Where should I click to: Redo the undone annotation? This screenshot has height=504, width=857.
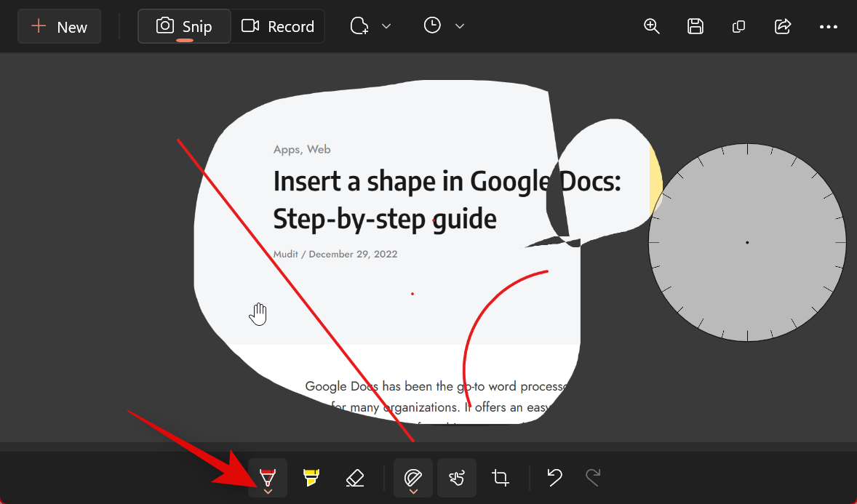coord(594,477)
